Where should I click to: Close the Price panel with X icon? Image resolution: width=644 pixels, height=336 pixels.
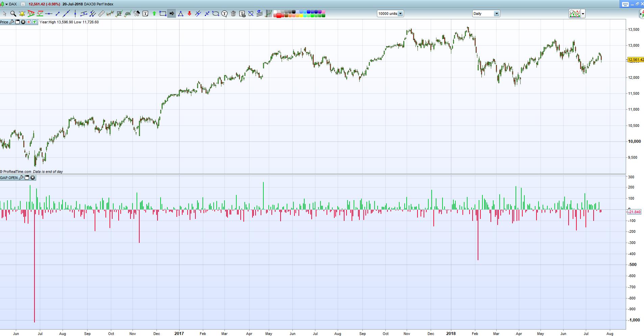(23, 22)
